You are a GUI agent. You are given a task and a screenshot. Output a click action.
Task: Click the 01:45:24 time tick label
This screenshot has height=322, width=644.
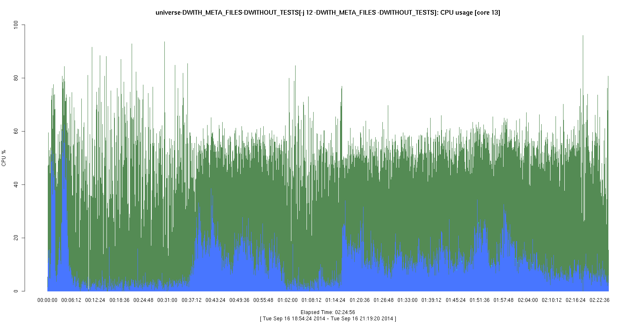[x=455, y=300]
